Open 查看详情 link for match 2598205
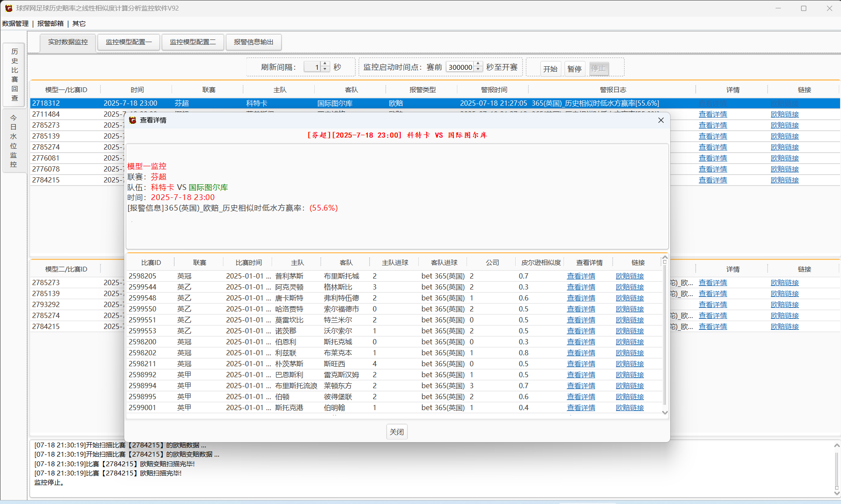Image resolution: width=841 pixels, height=504 pixels. (x=581, y=276)
